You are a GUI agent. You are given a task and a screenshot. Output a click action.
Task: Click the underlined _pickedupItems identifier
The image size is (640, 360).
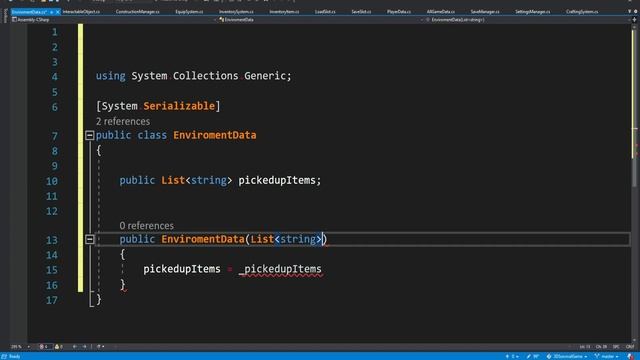point(281,269)
